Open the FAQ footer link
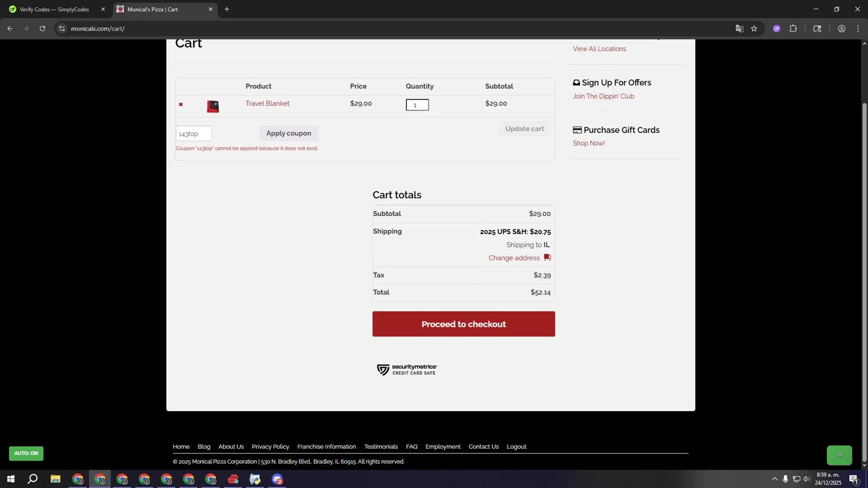868x488 pixels. [x=411, y=446]
